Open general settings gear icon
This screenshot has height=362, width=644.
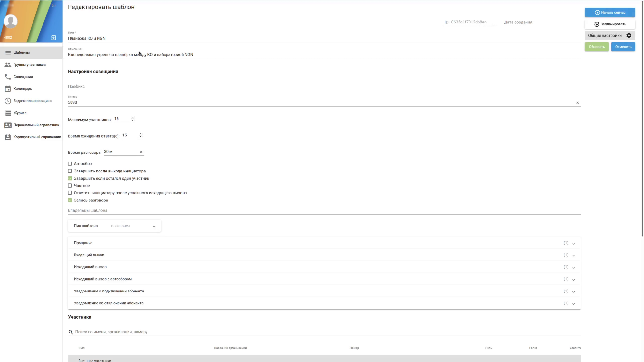coord(629,36)
